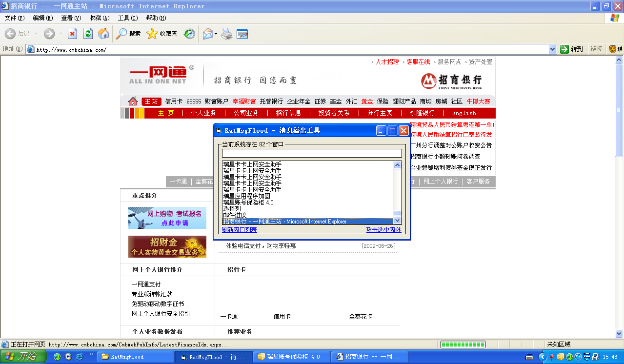Click the media player icon in the quick launch bar
The image size is (624, 364).
(68, 357)
